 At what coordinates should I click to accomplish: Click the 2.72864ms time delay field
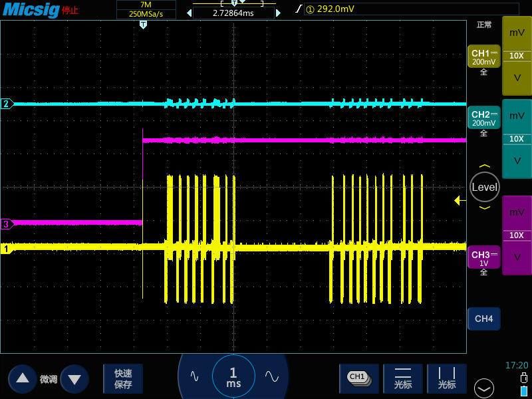233,13
